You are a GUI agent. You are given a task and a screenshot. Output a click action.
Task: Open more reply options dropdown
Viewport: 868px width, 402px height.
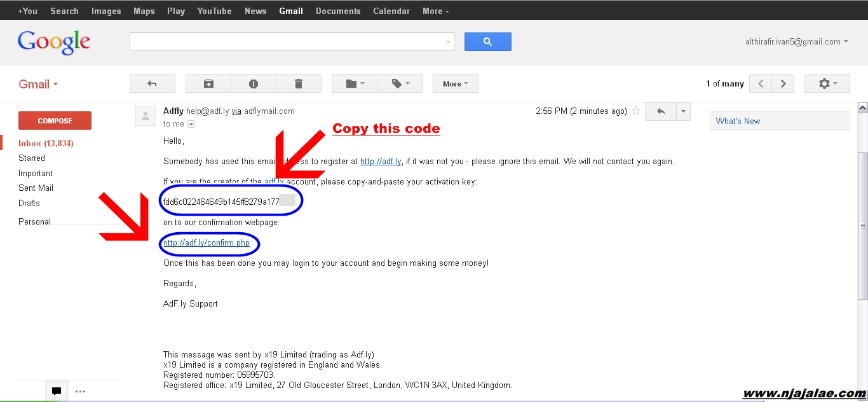pyautogui.click(x=684, y=111)
